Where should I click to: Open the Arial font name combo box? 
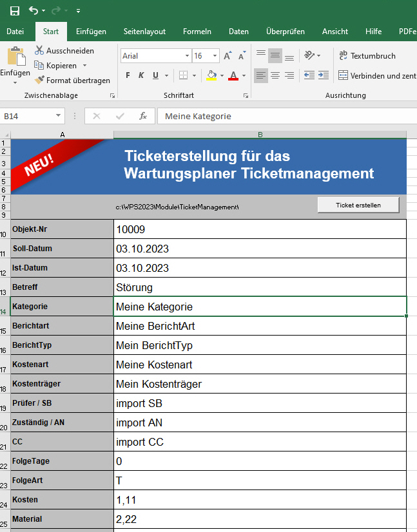pos(155,56)
